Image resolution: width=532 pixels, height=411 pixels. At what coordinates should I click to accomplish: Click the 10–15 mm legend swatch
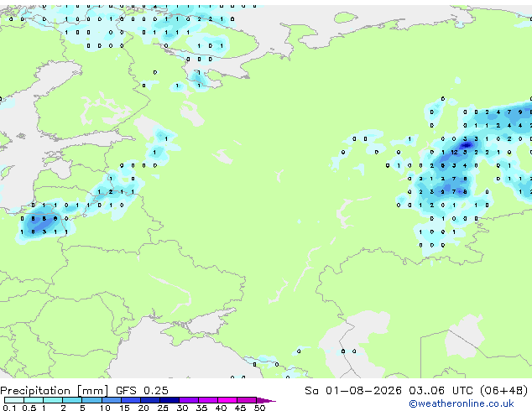click(112, 400)
